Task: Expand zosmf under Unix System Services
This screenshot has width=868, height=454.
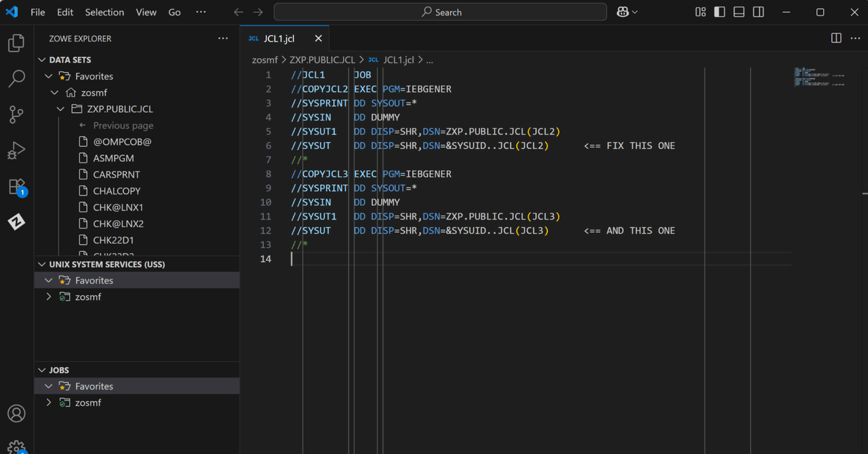Action: (x=49, y=297)
